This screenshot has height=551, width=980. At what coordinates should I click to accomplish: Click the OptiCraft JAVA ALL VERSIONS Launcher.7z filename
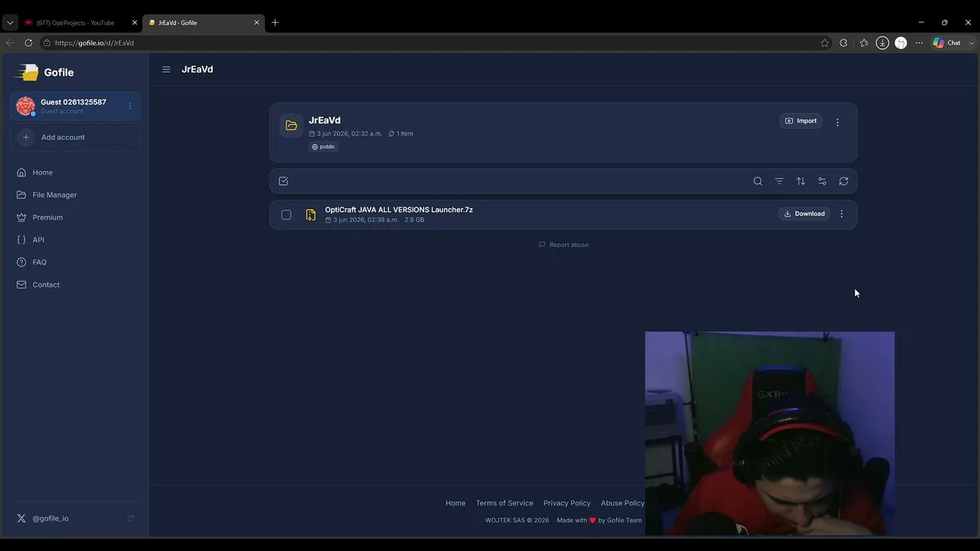(399, 210)
